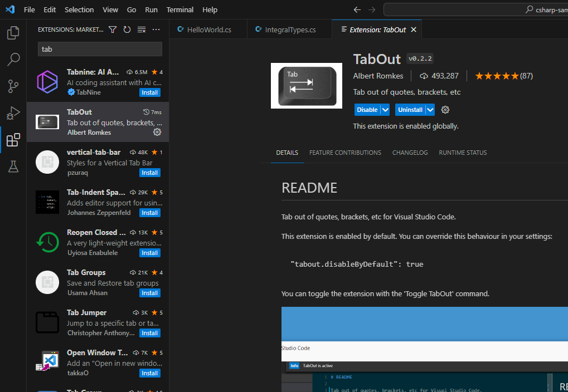Refresh the extensions list

coord(127,30)
